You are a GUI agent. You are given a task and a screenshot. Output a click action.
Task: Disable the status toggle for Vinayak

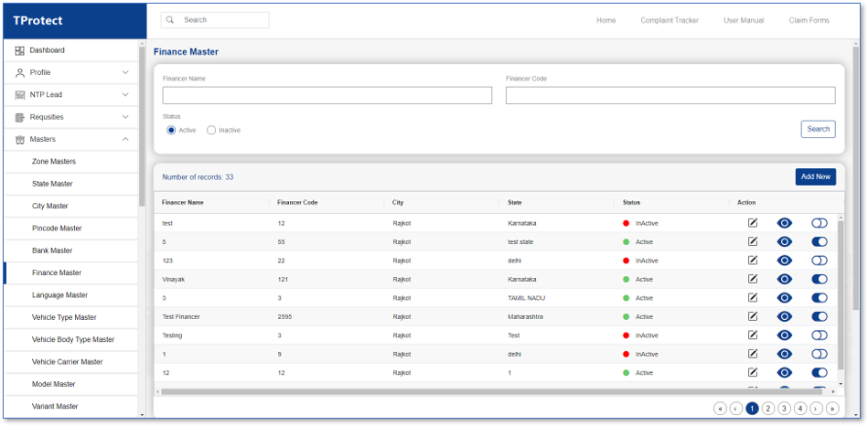tap(819, 279)
